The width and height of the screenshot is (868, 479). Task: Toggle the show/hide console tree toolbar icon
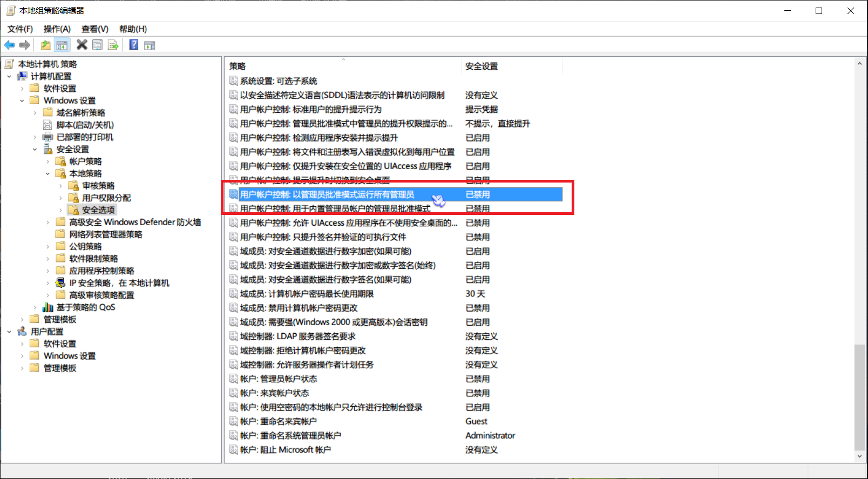62,45
